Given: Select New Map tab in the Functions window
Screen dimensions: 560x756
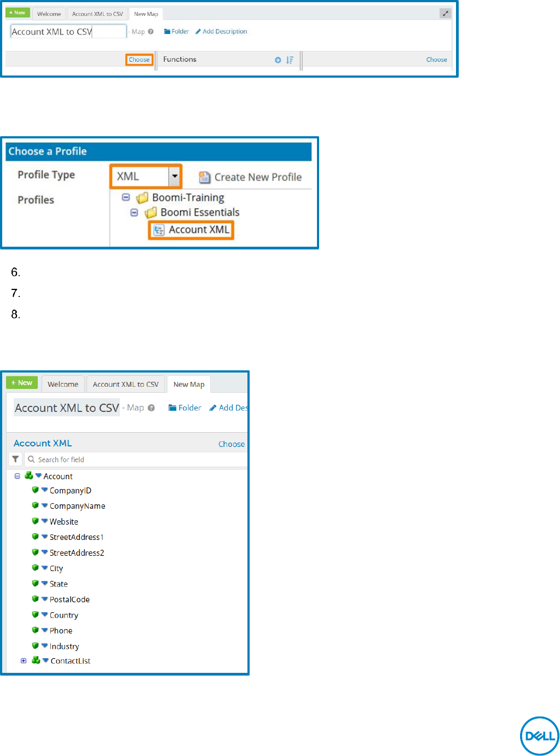Looking at the screenshot, I should [146, 14].
